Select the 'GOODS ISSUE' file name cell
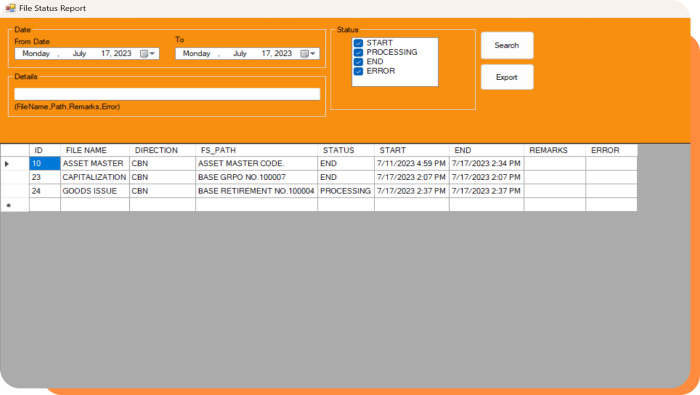This screenshot has width=700, height=395. coord(95,191)
